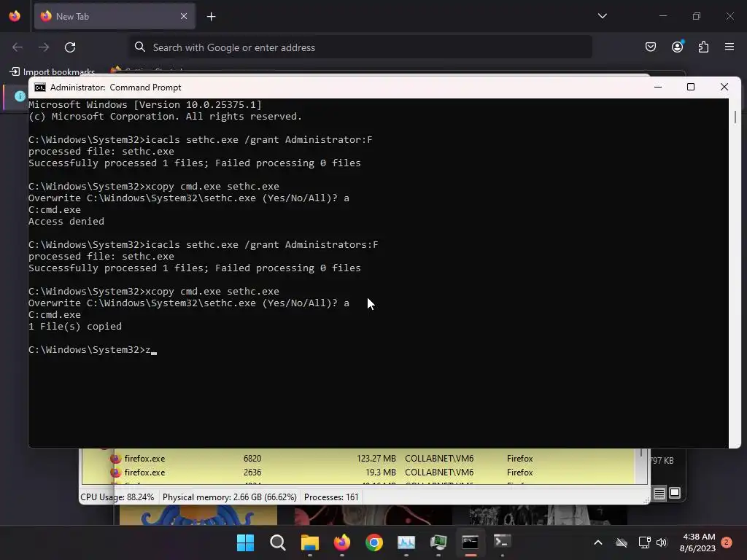This screenshot has width=747, height=560.
Task: Click the cloud sync tray icon
Action: tap(622, 542)
